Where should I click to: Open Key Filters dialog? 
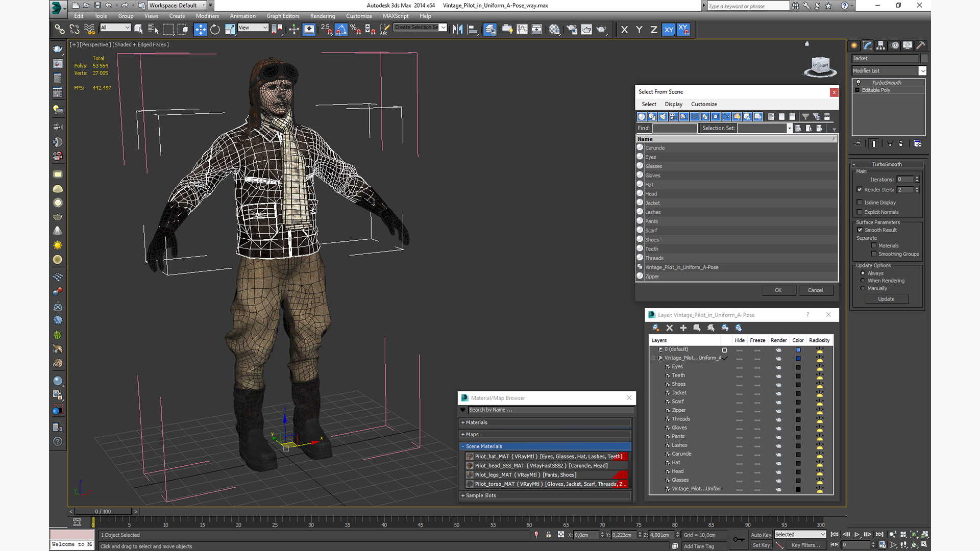coord(806,545)
